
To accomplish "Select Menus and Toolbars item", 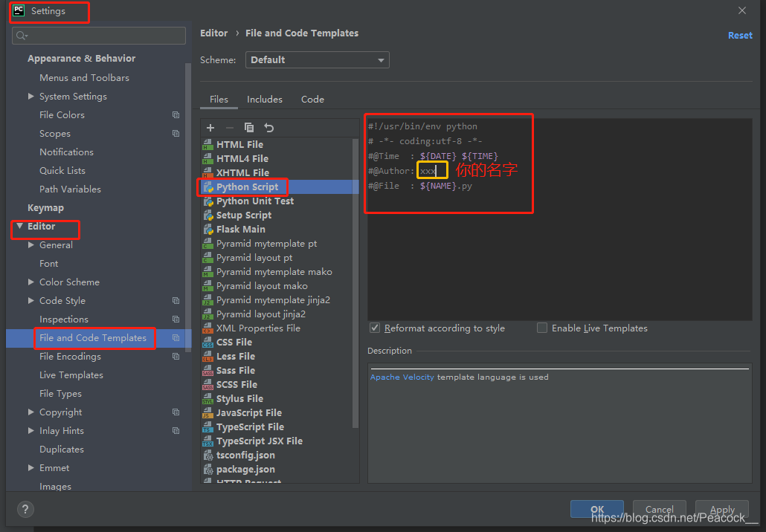I will coord(85,77).
